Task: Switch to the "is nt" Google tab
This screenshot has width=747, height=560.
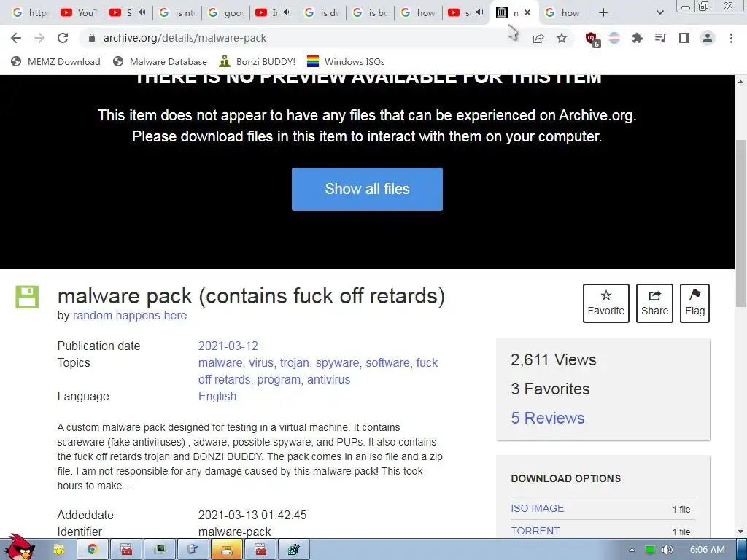Action: pos(177,13)
